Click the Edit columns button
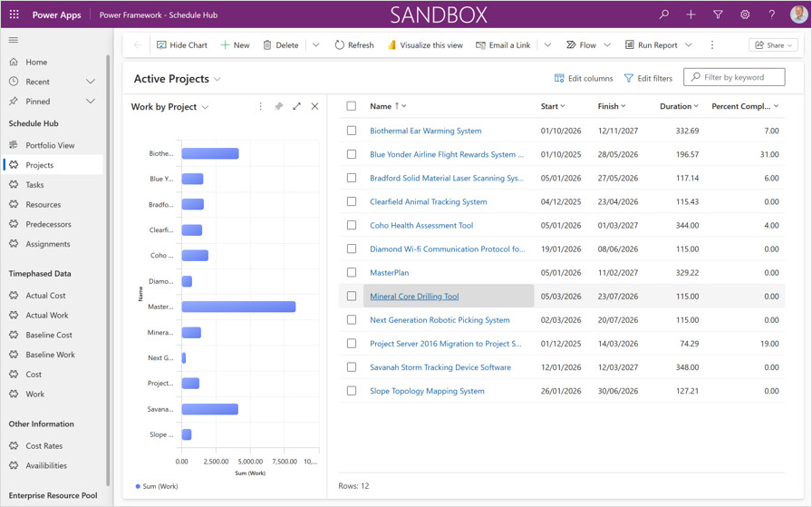Viewport: 812px width, 507px height. tap(583, 78)
